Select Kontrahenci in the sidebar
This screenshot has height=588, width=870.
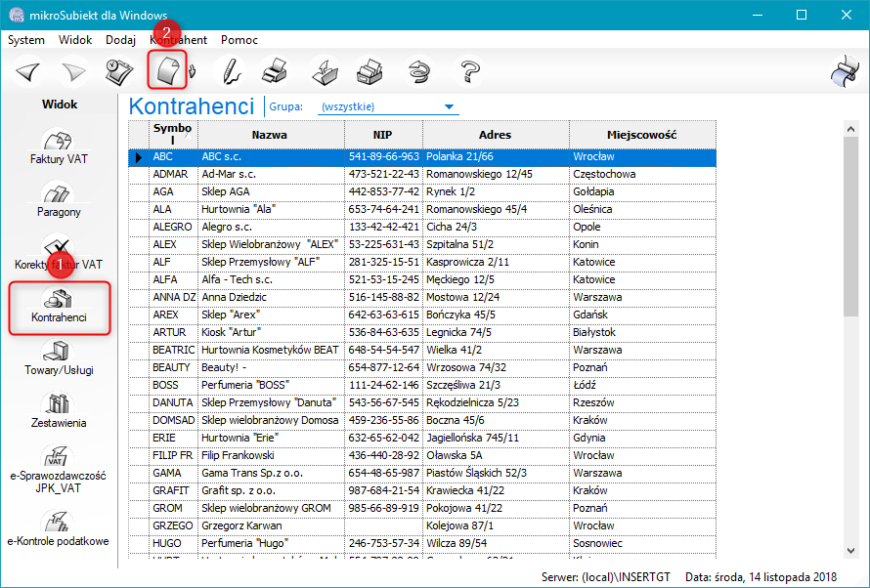tap(60, 308)
